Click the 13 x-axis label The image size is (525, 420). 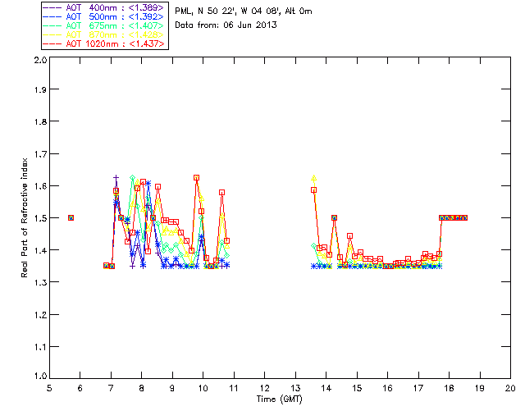(x=295, y=388)
